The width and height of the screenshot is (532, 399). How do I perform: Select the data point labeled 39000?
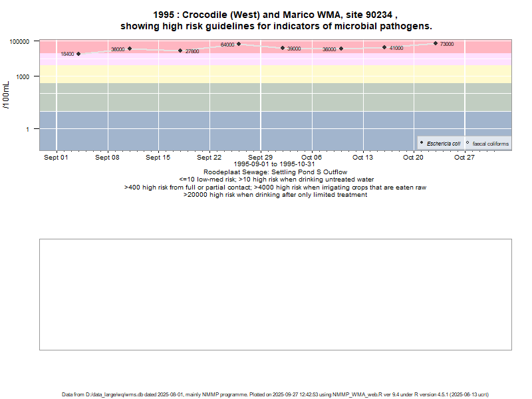point(283,48)
